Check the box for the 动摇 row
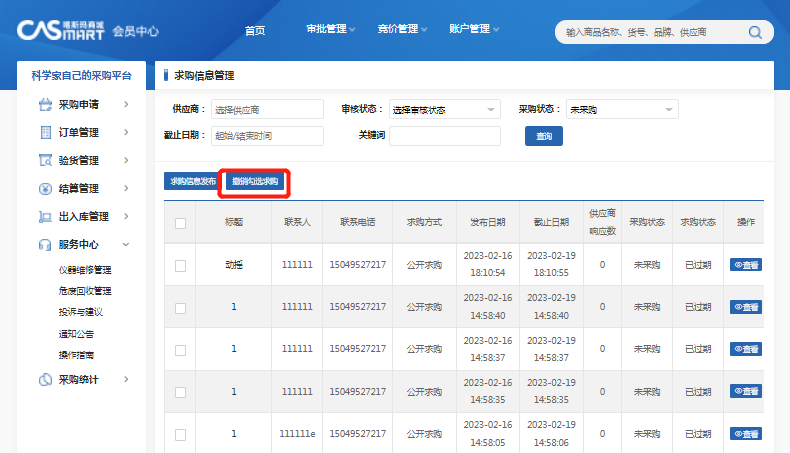Screen dimensions: 790x453 point(181,265)
